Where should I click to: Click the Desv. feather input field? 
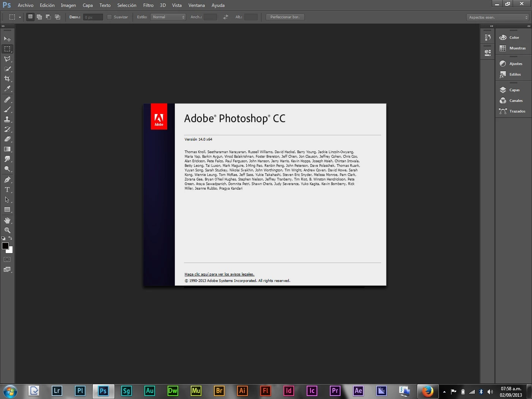tap(93, 17)
